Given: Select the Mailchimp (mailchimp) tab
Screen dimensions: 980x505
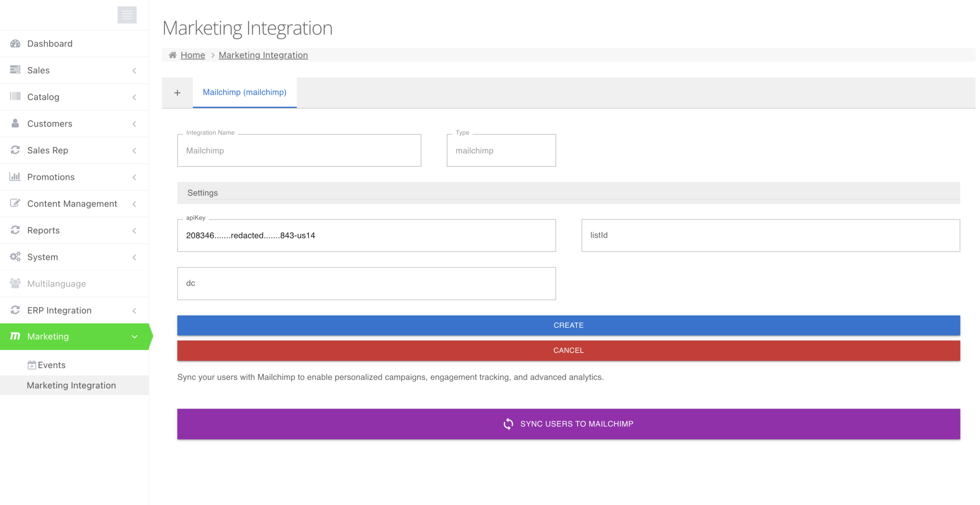Looking at the screenshot, I should [245, 93].
